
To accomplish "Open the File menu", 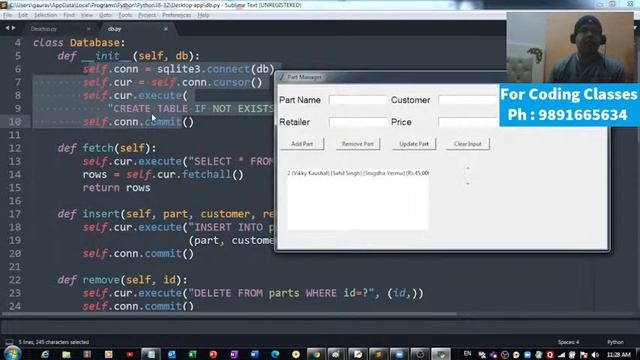I will coord(7,15).
